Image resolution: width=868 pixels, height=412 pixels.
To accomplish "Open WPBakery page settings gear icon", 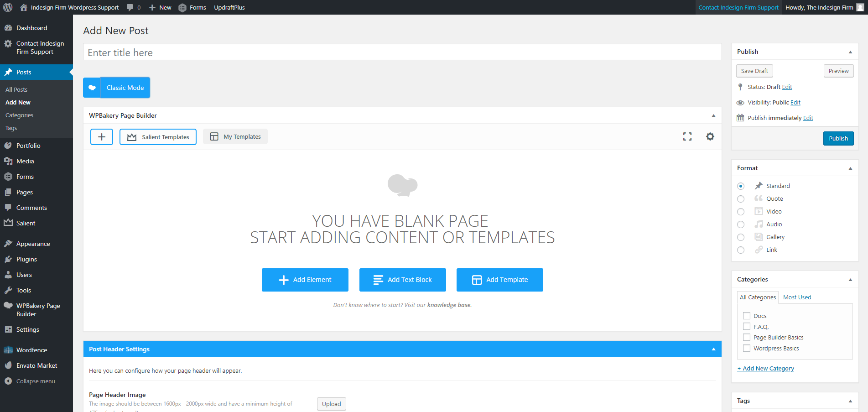I will (x=710, y=136).
